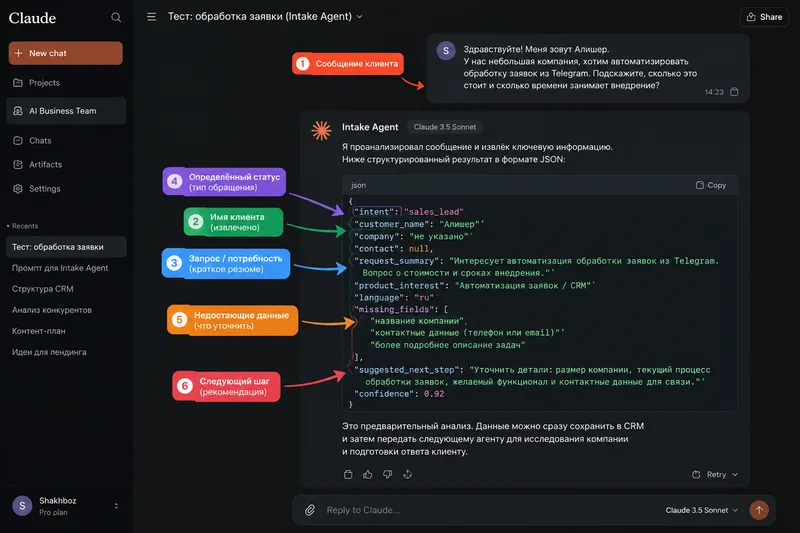Click the chat title Тест: обработка заявки (Intake Agent)
Image resolution: width=800 pixels, height=533 pixels.
pos(260,16)
